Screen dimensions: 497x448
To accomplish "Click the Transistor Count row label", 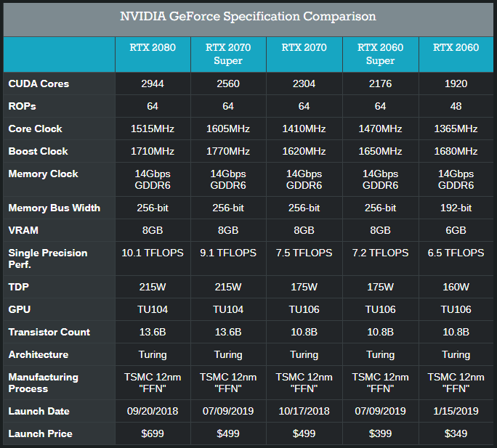I will [49, 332].
